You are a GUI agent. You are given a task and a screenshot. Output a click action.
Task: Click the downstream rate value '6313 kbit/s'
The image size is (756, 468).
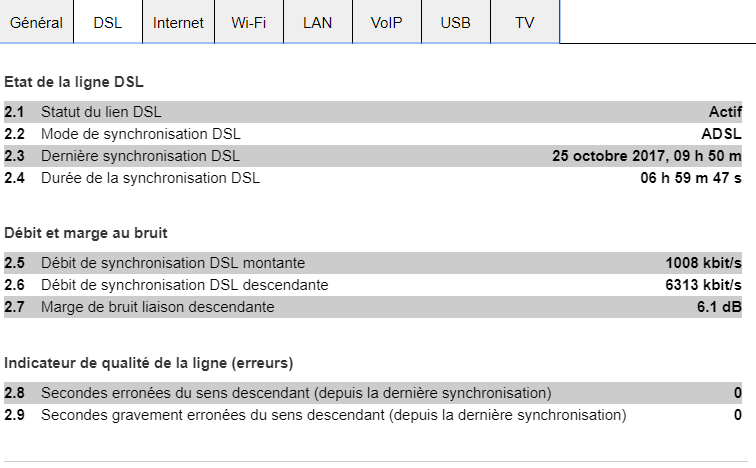click(703, 285)
